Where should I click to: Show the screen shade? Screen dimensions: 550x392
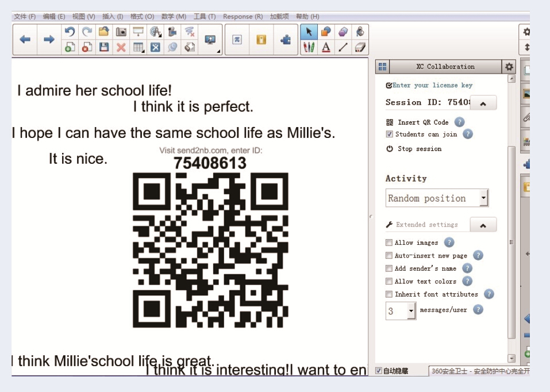tap(138, 32)
